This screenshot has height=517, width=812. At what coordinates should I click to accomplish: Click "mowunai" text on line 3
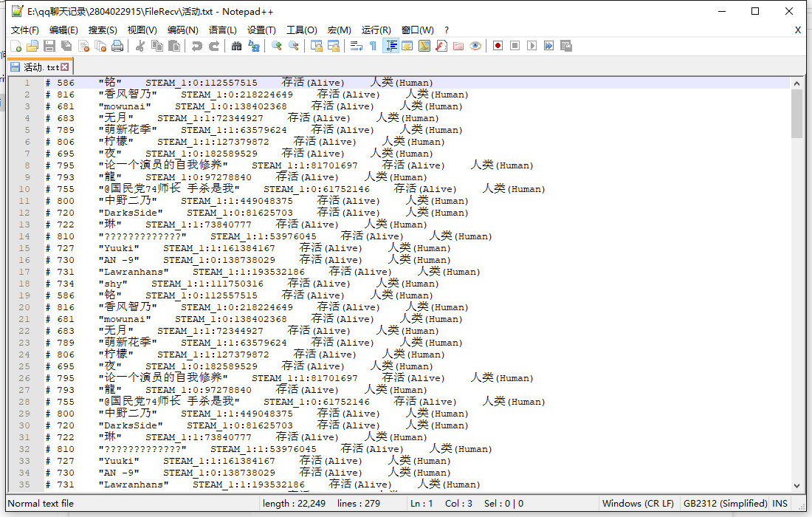(125, 106)
